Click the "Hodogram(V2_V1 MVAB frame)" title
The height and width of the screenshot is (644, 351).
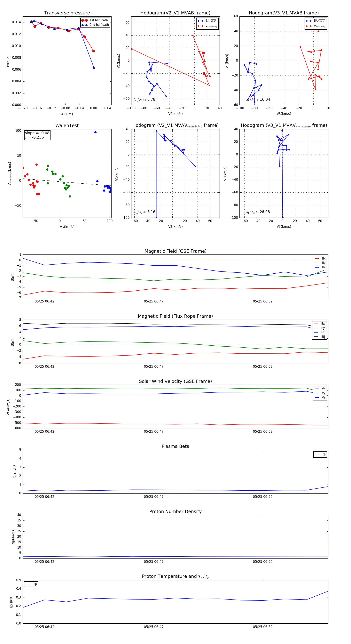(x=175, y=13)
